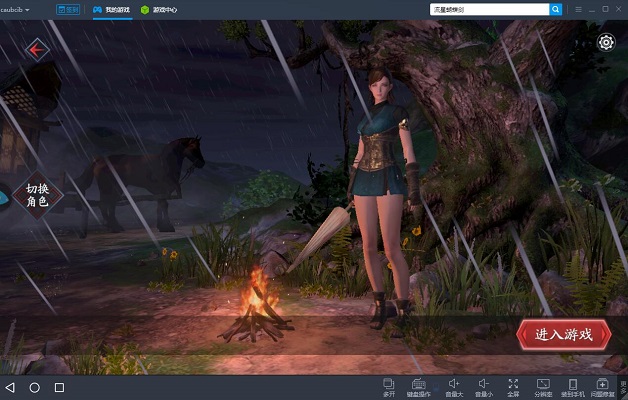628x400 pixels.
Task: Click the Android home circle button
Action: coord(35,387)
